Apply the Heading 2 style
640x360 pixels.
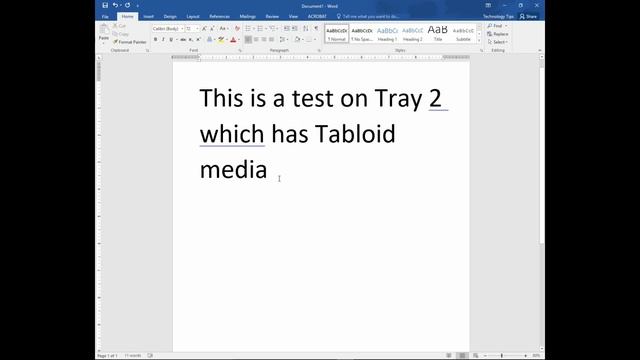coord(412,33)
